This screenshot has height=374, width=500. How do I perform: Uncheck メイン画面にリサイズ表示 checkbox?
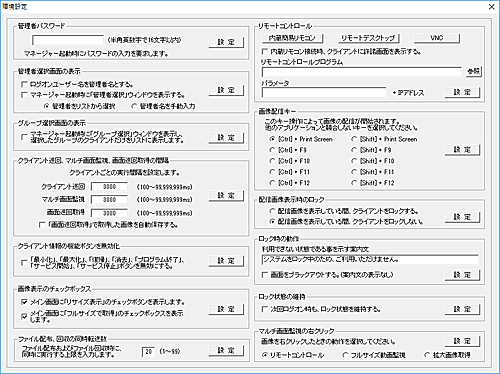pyautogui.click(x=24, y=302)
